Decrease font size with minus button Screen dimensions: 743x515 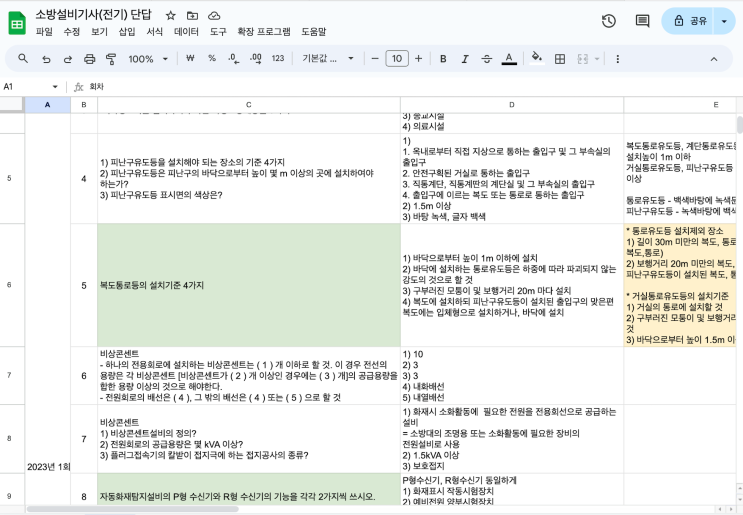click(x=375, y=59)
